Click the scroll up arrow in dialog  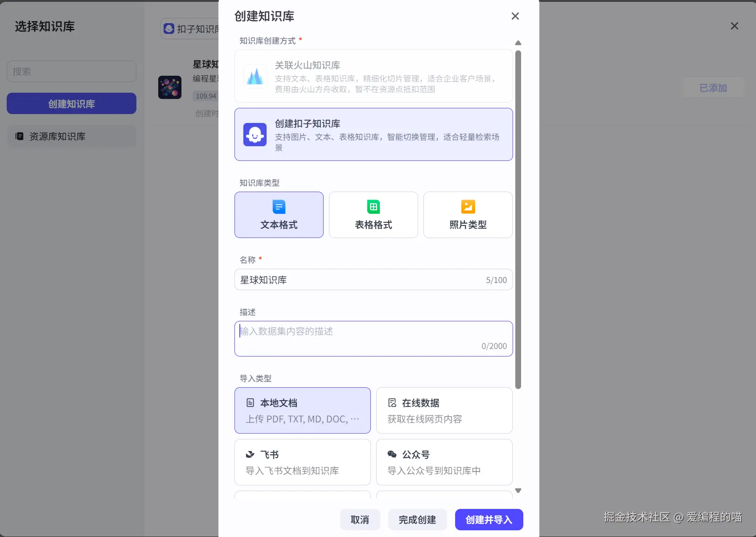coord(518,43)
